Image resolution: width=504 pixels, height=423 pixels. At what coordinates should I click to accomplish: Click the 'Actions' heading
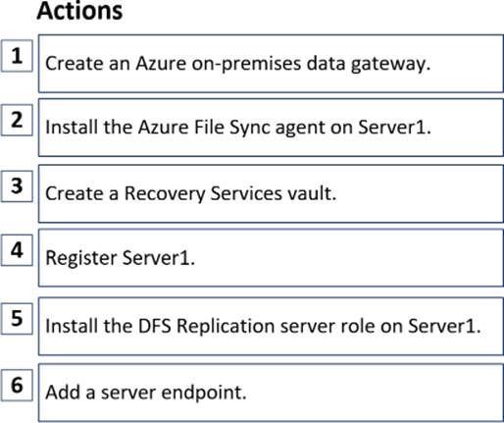[79, 11]
